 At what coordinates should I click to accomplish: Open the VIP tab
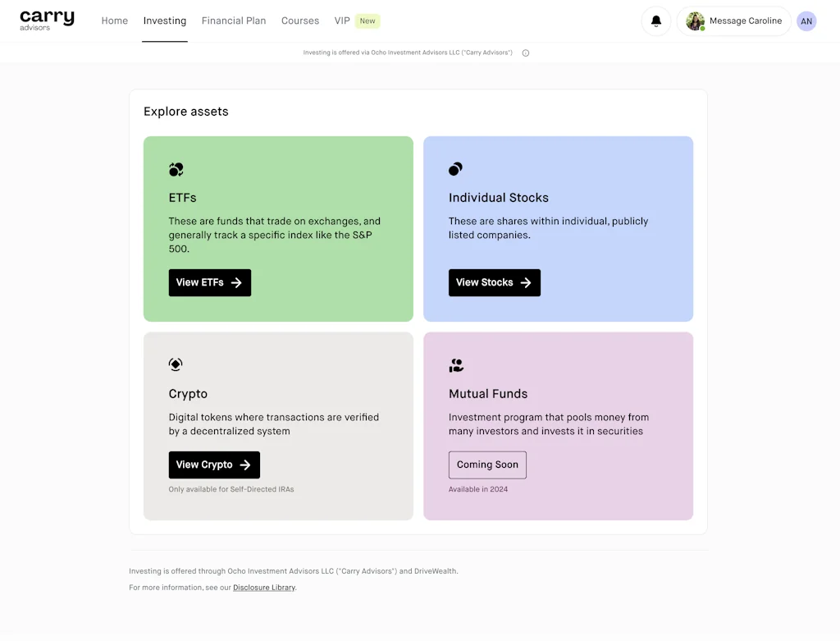point(343,21)
